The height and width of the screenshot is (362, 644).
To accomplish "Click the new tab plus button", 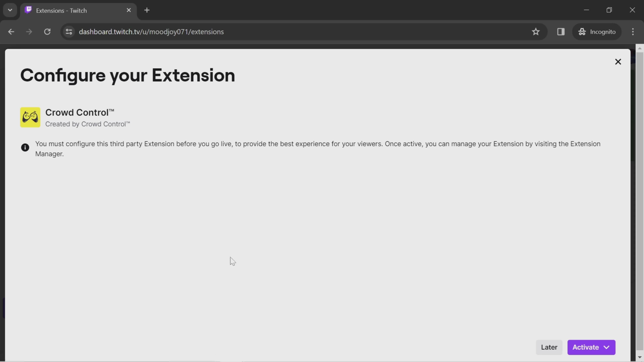I will pos(147,10).
